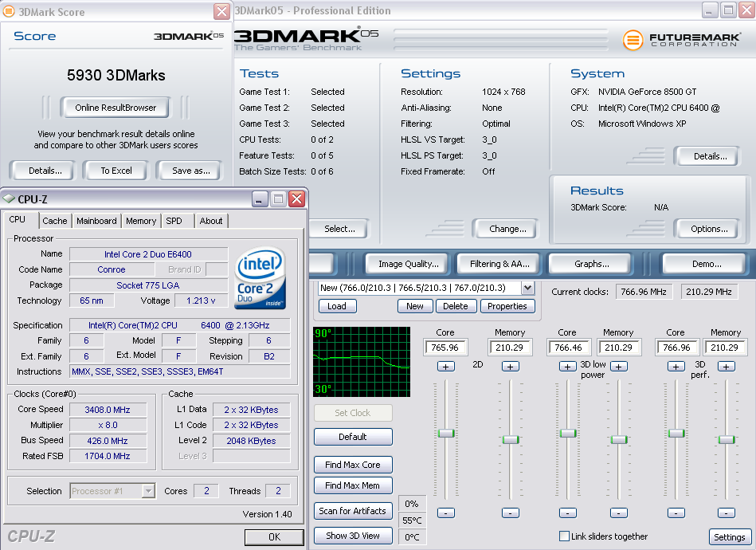Viewport: 756px width, 550px height.
Task: Maximize the 3DMark05 main window
Action: (x=728, y=10)
